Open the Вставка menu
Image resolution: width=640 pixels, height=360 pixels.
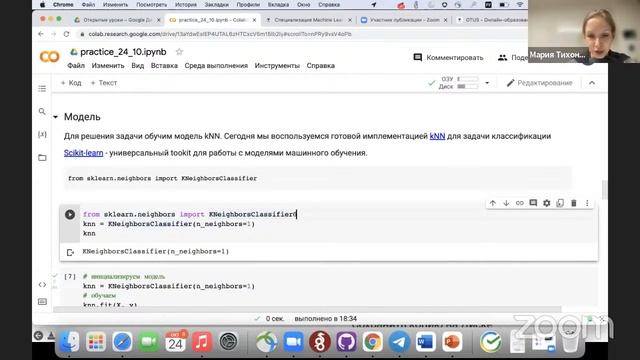click(164, 66)
